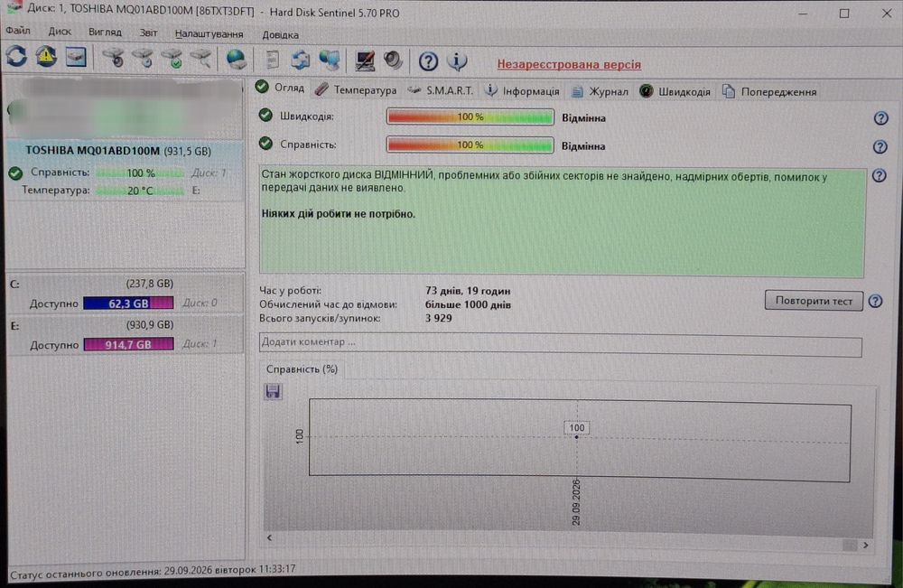Click the toolbar info bubble icon

point(457,61)
